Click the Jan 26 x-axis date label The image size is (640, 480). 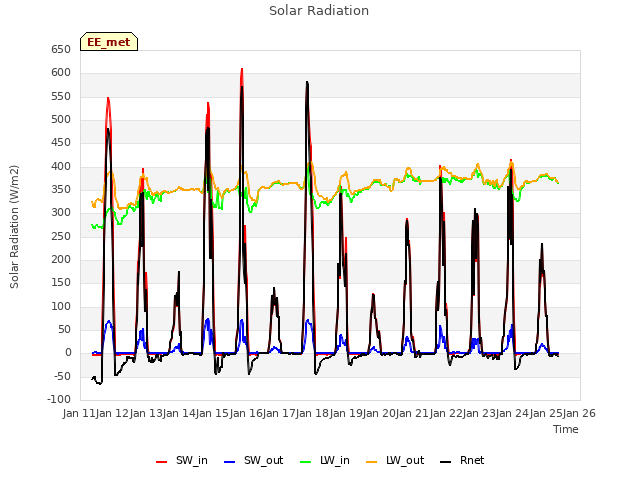pos(579,413)
